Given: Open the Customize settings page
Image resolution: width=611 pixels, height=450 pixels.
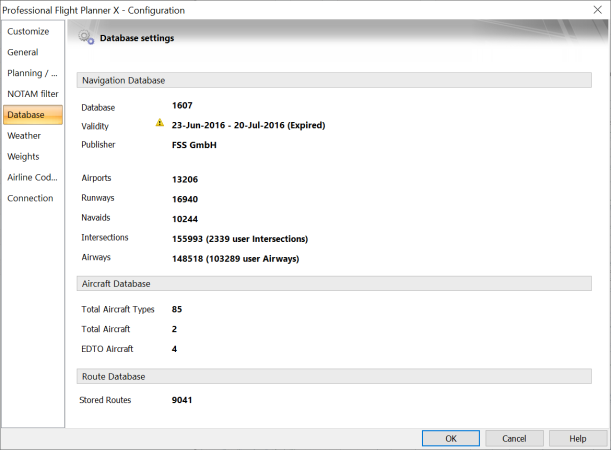Looking at the screenshot, I should (x=28, y=31).
